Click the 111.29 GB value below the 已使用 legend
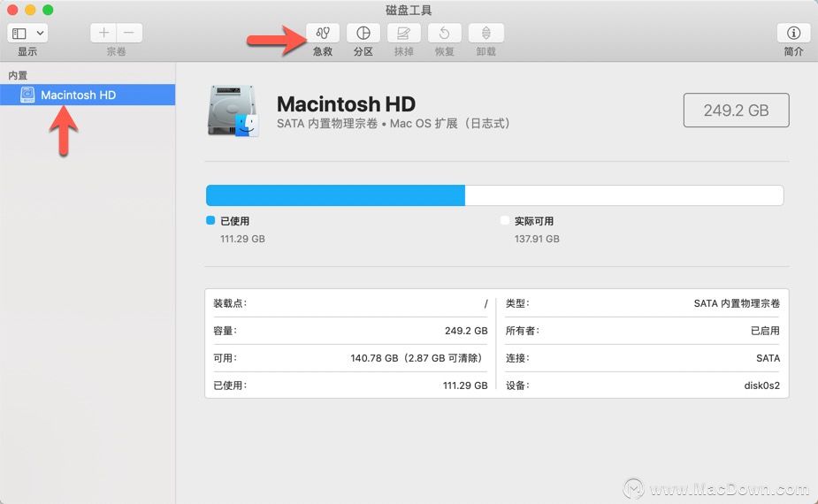Viewport: 818px width, 504px height. (x=242, y=239)
